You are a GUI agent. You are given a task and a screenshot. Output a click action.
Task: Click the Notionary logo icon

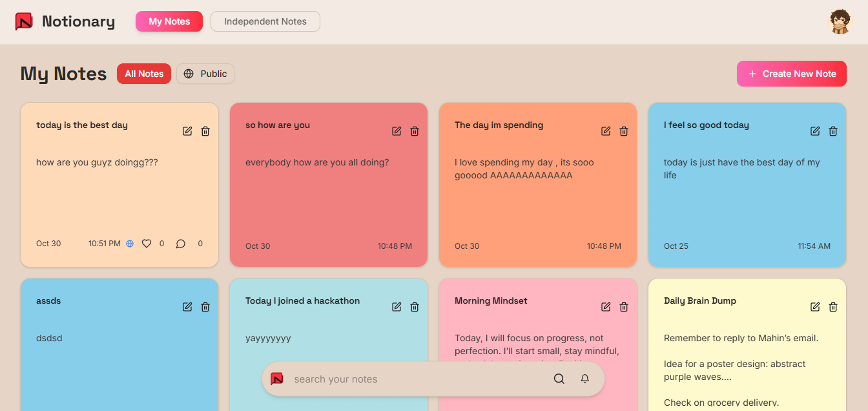coord(25,21)
